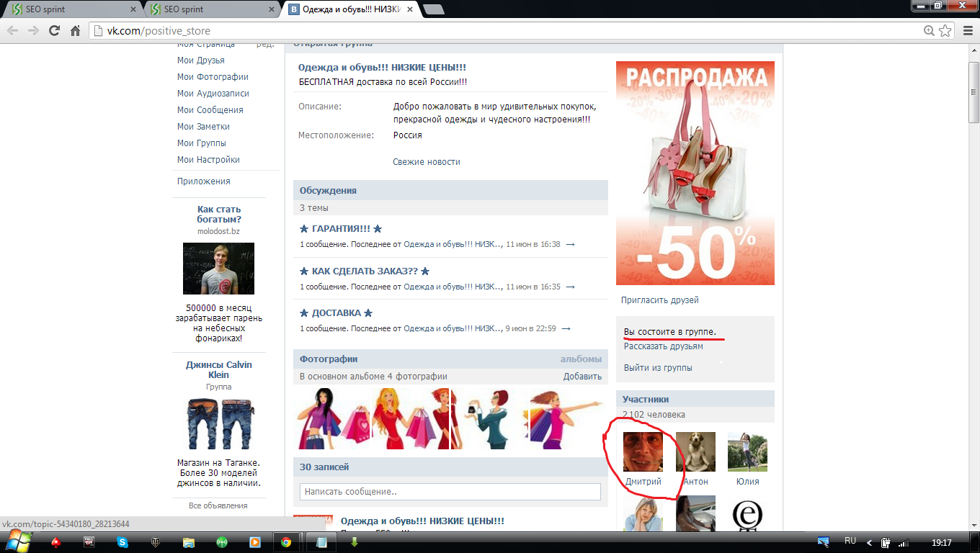Viewport: 980px width, 553px height.
Task: Click the Как стать богатым? ad title
Action: point(219,215)
